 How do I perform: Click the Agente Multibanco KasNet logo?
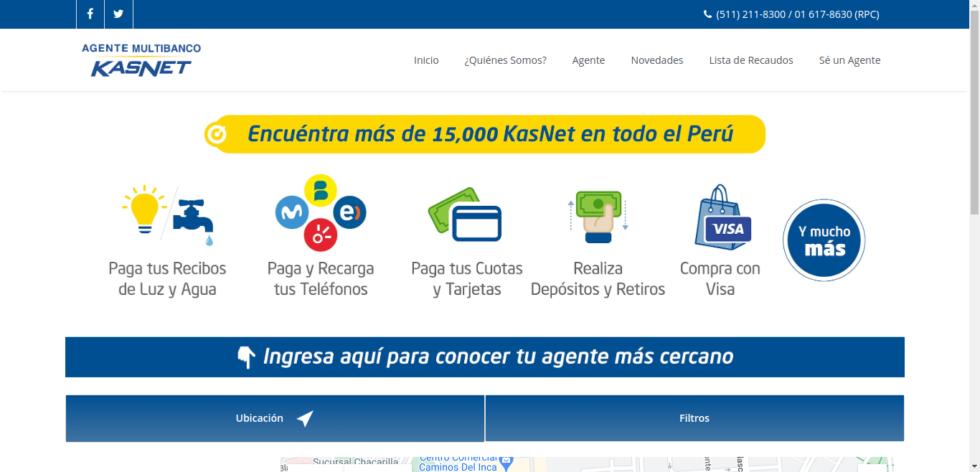pyautogui.click(x=141, y=60)
